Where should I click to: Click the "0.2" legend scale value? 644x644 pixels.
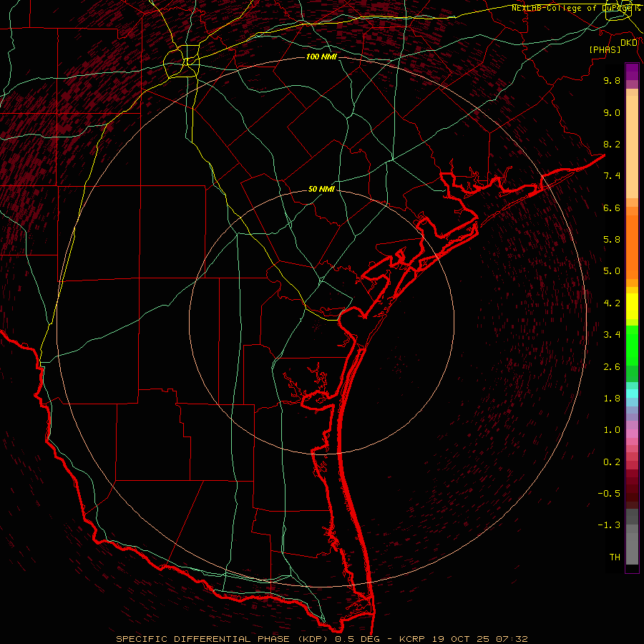[612, 462]
